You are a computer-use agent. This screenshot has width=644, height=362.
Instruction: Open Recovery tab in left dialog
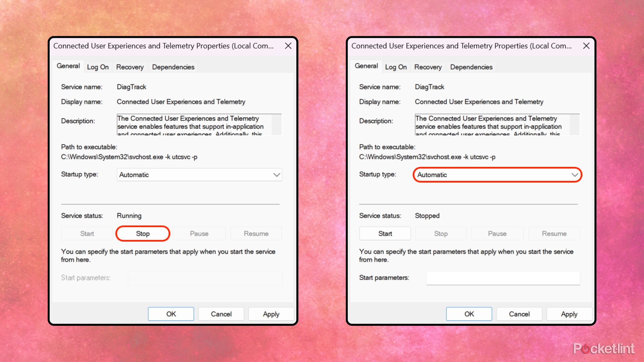click(130, 67)
